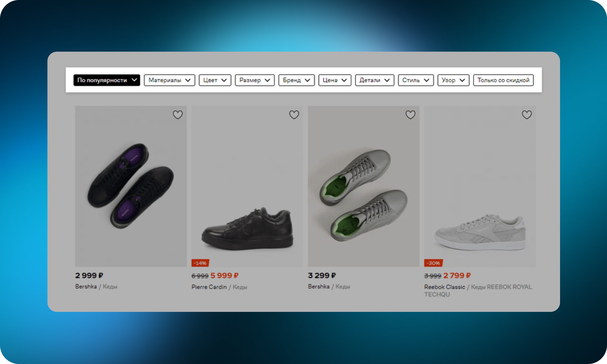Open the 'Детали' filter dropdown
607x364 pixels.
[375, 80]
